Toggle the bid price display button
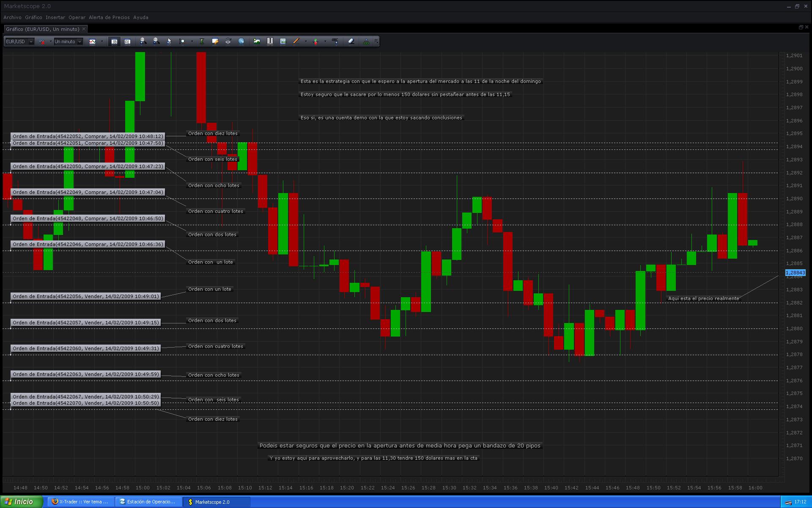This screenshot has width=812, height=508. [x=114, y=41]
